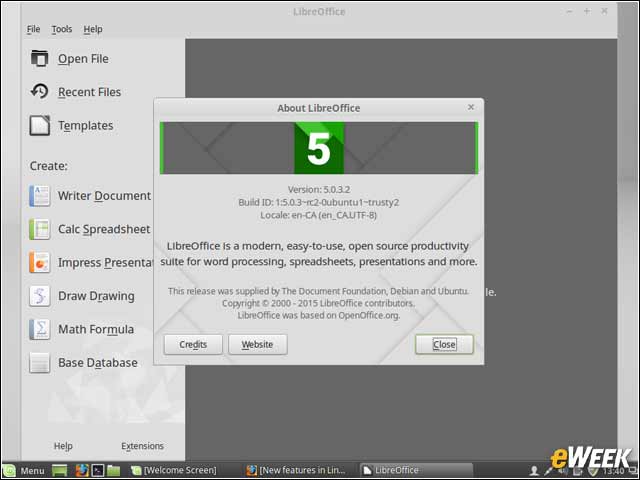This screenshot has width=640, height=480.
Task: Select the Open File label
Action: [x=83, y=59]
